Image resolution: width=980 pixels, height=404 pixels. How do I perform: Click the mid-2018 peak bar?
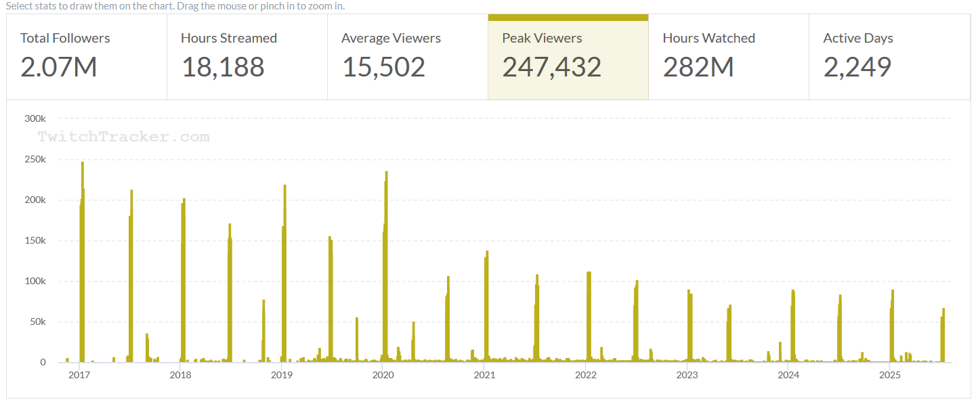[x=230, y=293]
